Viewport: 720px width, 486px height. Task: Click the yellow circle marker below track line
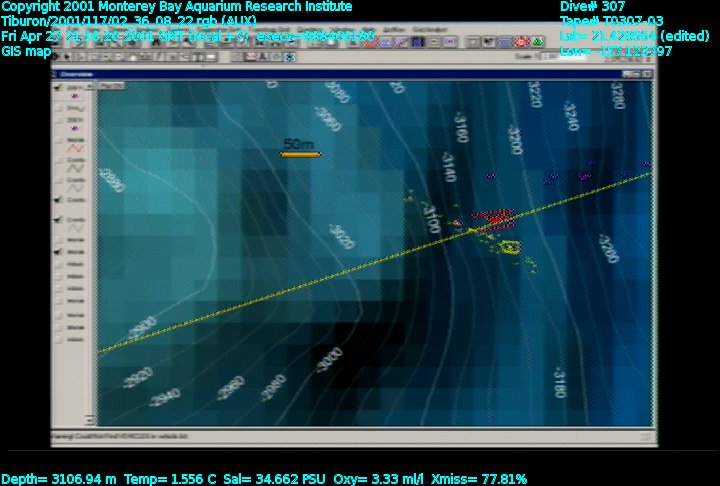point(511,247)
